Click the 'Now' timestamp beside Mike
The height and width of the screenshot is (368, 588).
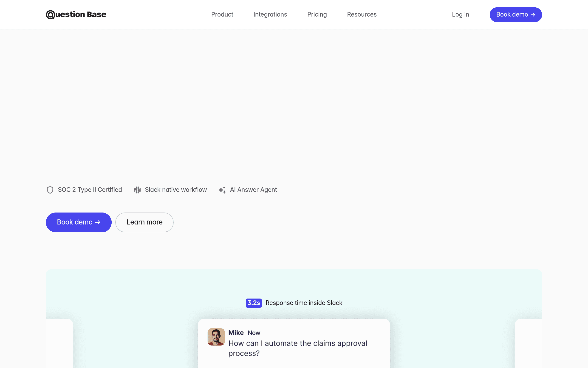pos(254,333)
